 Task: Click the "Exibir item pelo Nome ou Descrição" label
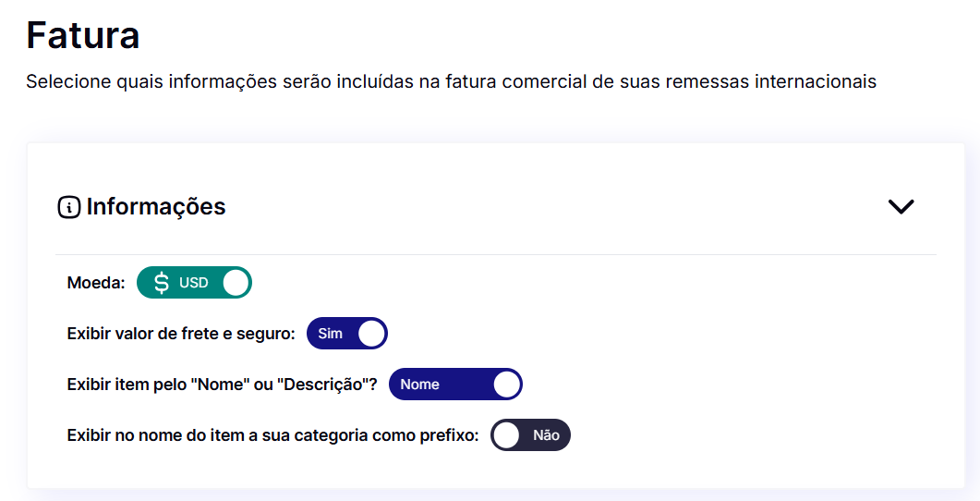(x=223, y=385)
